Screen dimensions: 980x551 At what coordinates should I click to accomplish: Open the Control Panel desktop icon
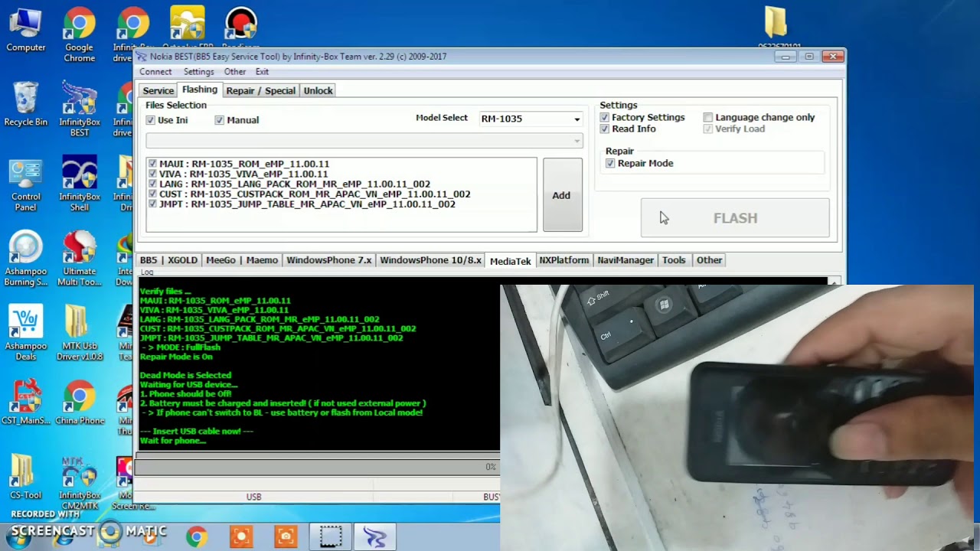tap(25, 184)
